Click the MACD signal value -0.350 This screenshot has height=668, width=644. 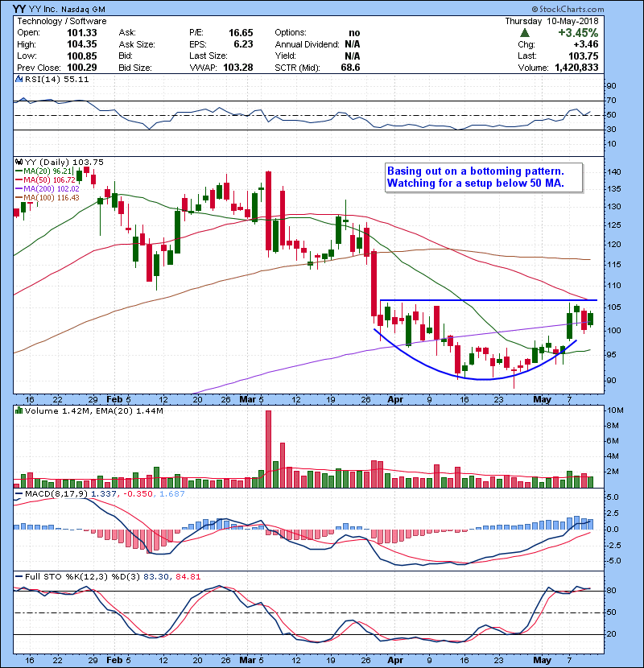(138, 494)
